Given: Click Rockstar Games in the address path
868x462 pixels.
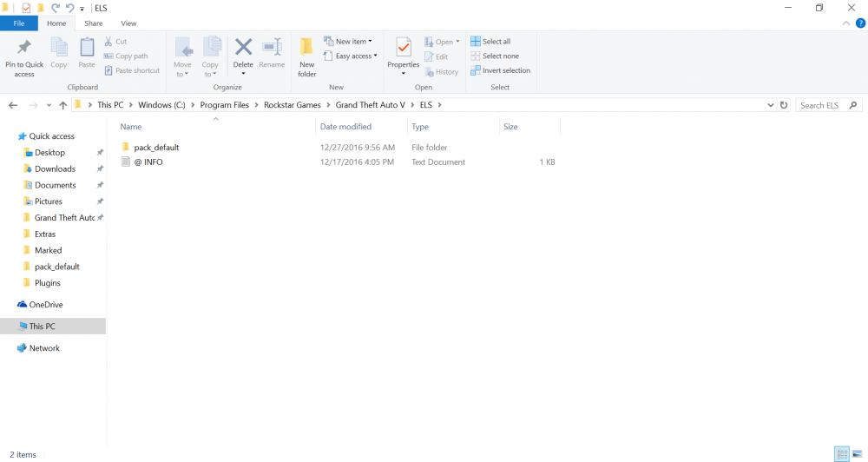Looking at the screenshot, I should [x=293, y=105].
